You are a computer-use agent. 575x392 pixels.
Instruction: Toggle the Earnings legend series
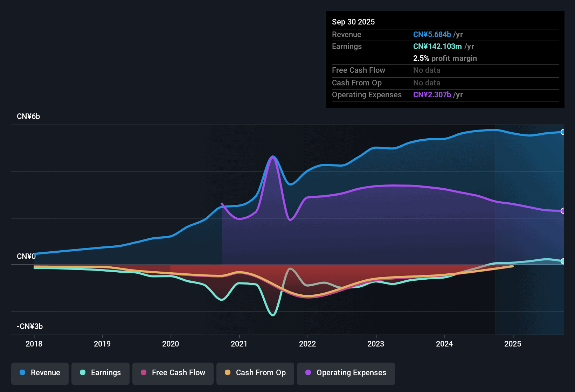(101, 373)
